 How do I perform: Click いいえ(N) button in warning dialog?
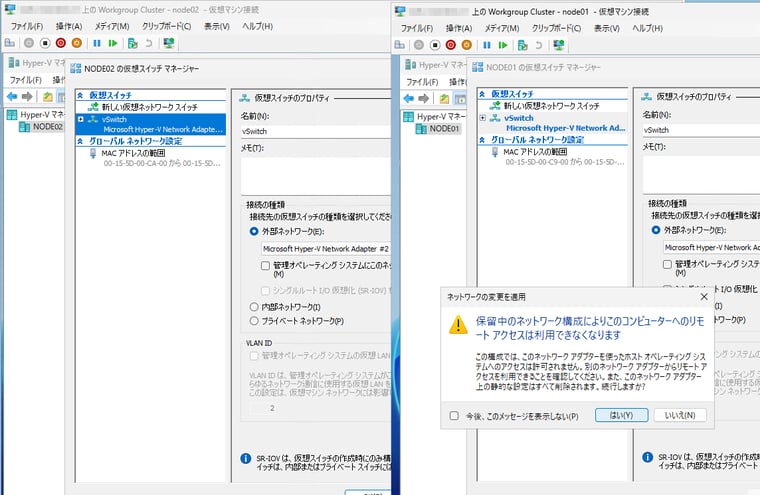(x=680, y=415)
